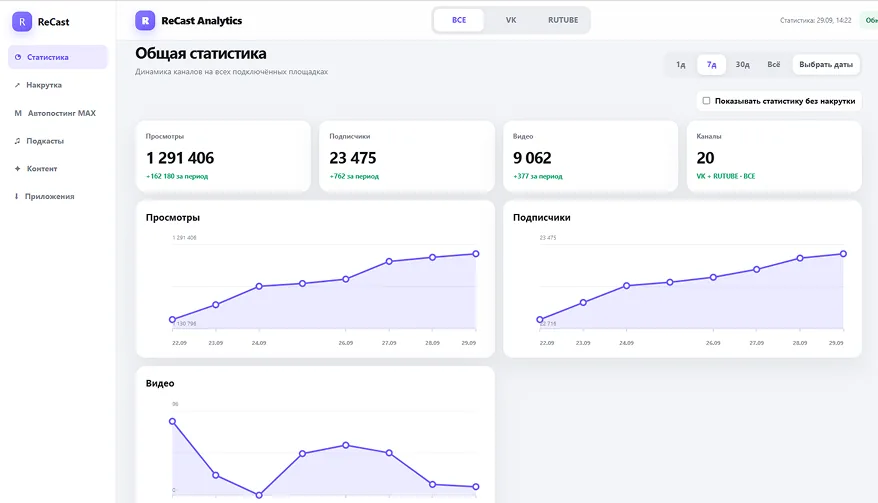Enable the Показывать статистику без накрутки checkbox

point(706,101)
